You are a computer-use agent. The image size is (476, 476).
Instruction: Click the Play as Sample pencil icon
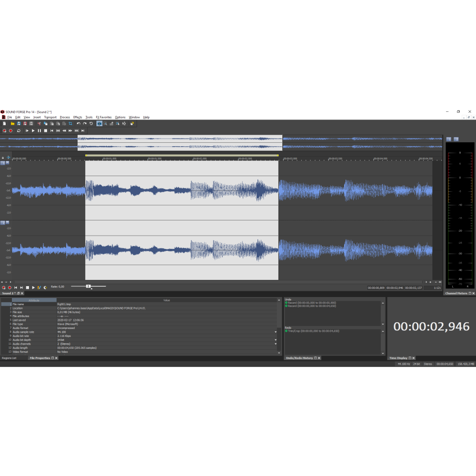39,287
